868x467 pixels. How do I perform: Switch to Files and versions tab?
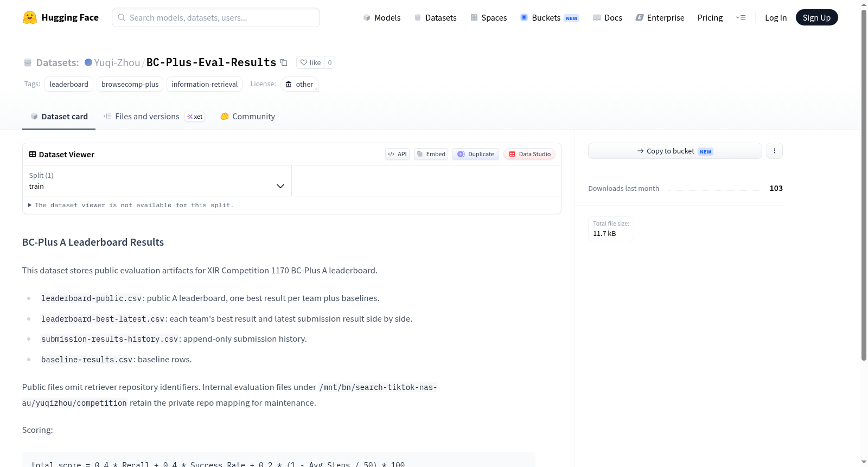point(154,117)
